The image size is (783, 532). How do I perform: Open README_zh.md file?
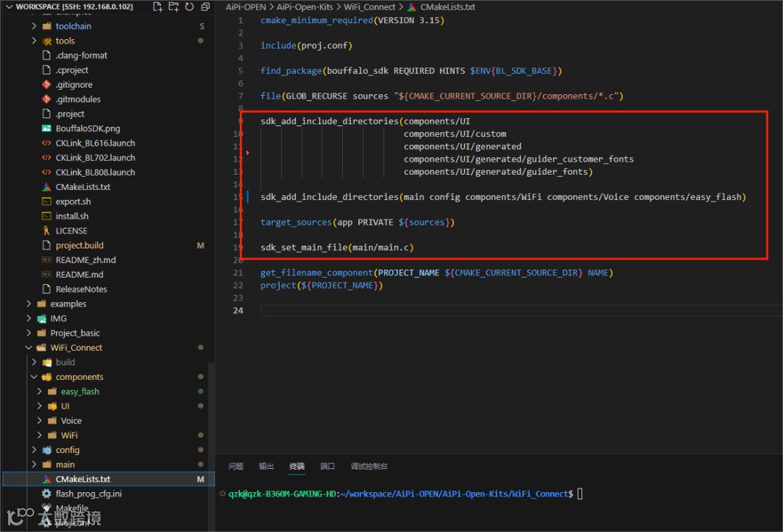point(86,260)
